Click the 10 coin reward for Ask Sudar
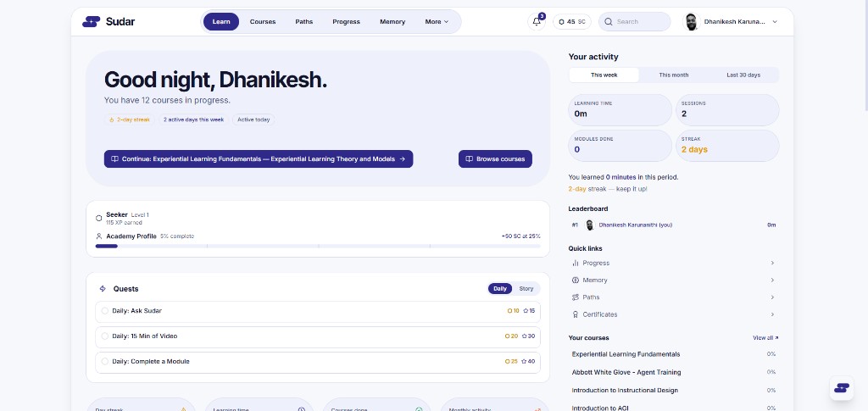Viewport: 868px width, 411px height. [x=513, y=311]
